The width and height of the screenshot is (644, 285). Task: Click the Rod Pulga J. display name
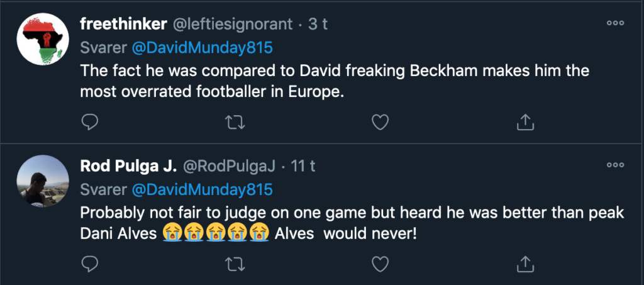pos(128,166)
